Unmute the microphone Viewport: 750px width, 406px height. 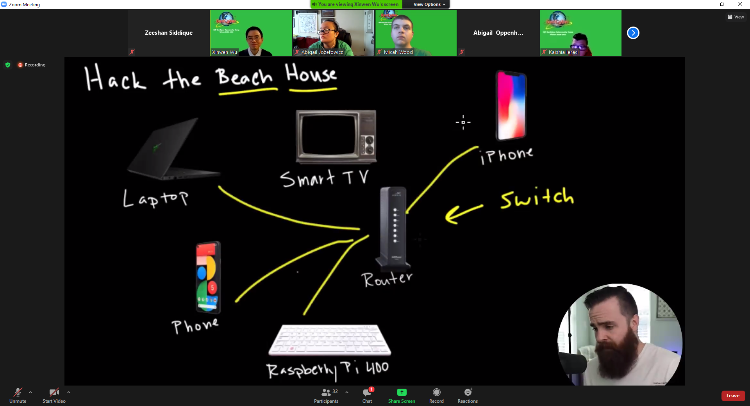(x=18, y=395)
